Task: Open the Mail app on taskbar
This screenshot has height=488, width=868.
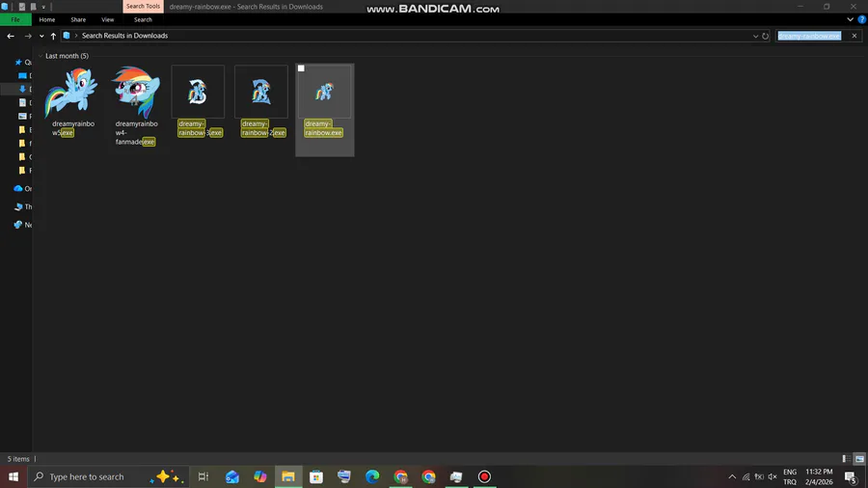Action: pos(231,476)
